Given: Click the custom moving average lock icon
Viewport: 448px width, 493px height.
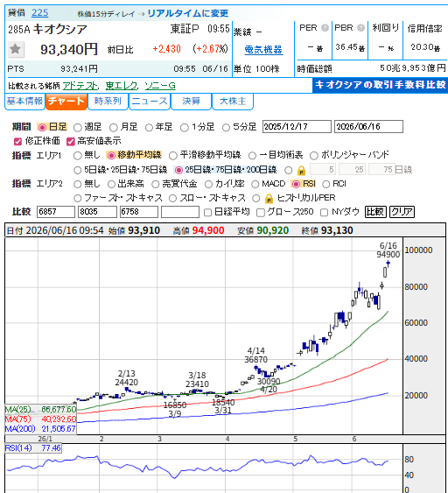Looking at the screenshot, I should (x=301, y=171).
